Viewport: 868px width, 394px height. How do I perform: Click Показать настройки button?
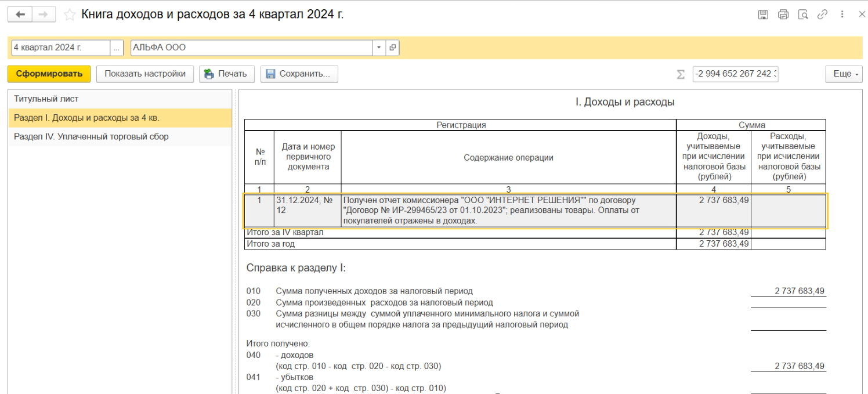(145, 74)
